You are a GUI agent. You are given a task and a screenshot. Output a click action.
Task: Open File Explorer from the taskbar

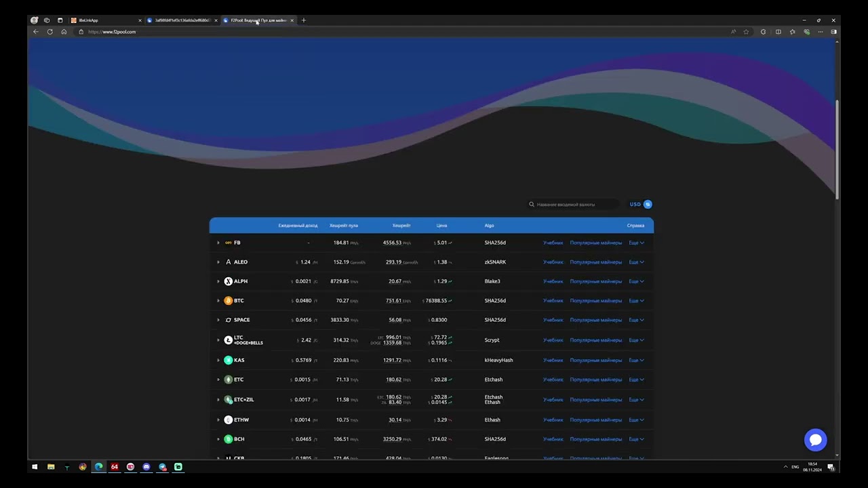(x=51, y=467)
